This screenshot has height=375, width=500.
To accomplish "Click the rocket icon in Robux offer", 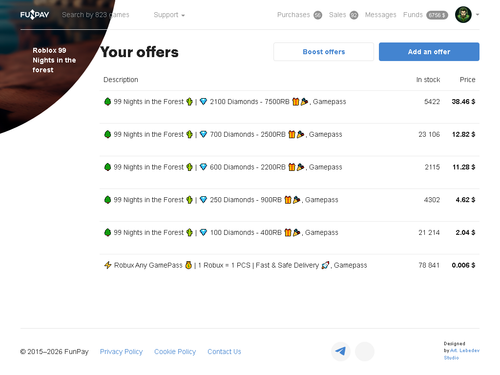I will coord(325,265).
